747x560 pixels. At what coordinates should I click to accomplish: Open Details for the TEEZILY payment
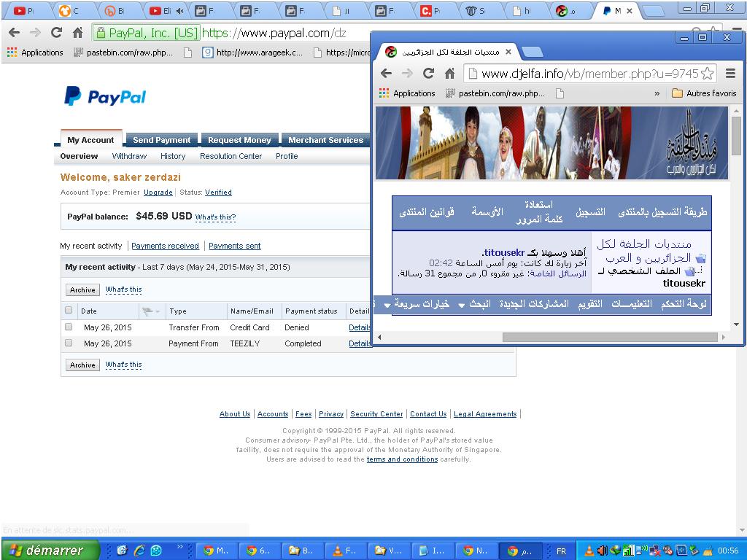click(359, 343)
